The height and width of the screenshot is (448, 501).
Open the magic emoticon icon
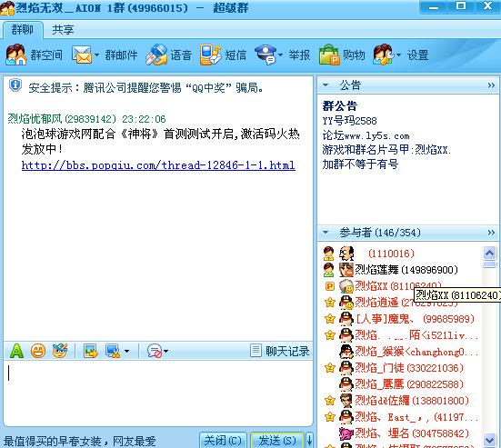pyautogui.click(x=60, y=351)
